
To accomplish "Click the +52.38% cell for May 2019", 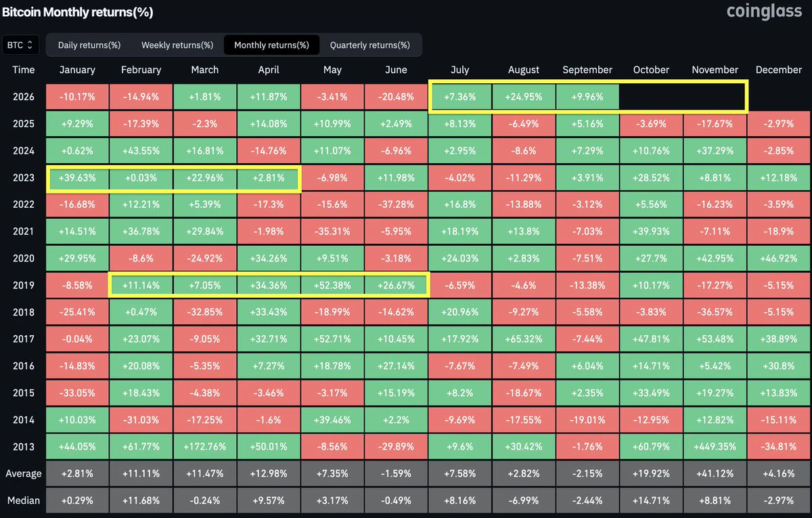I will 332,285.
